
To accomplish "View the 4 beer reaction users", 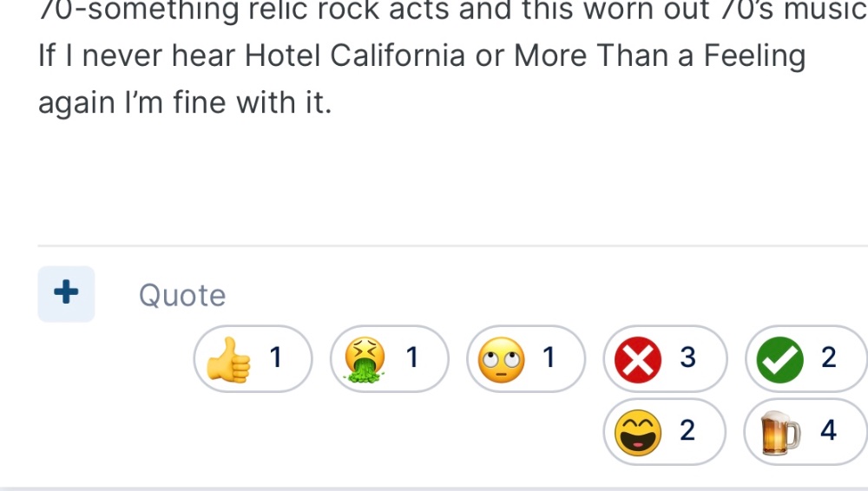I will click(x=828, y=430).
